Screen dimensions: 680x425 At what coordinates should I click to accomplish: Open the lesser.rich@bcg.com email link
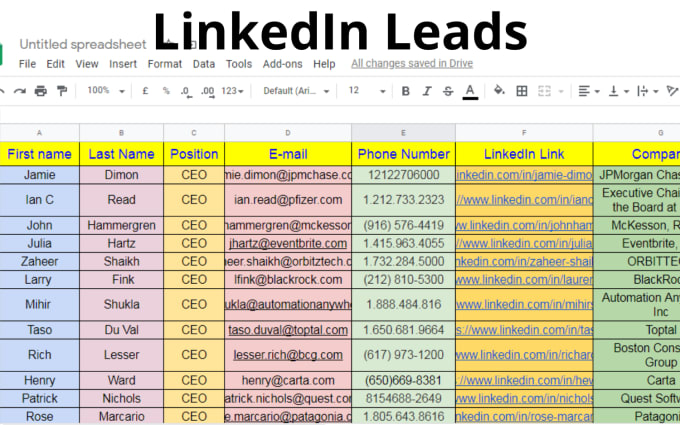[288, 355]
